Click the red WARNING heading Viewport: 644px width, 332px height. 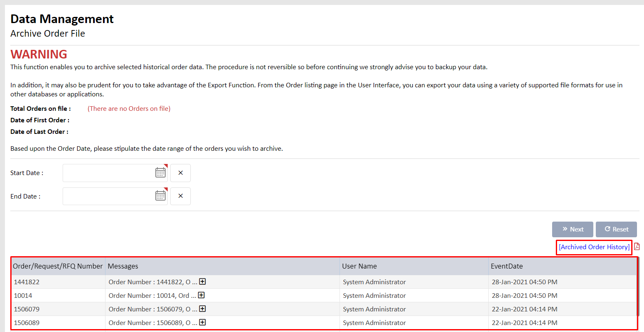(39, 54)
